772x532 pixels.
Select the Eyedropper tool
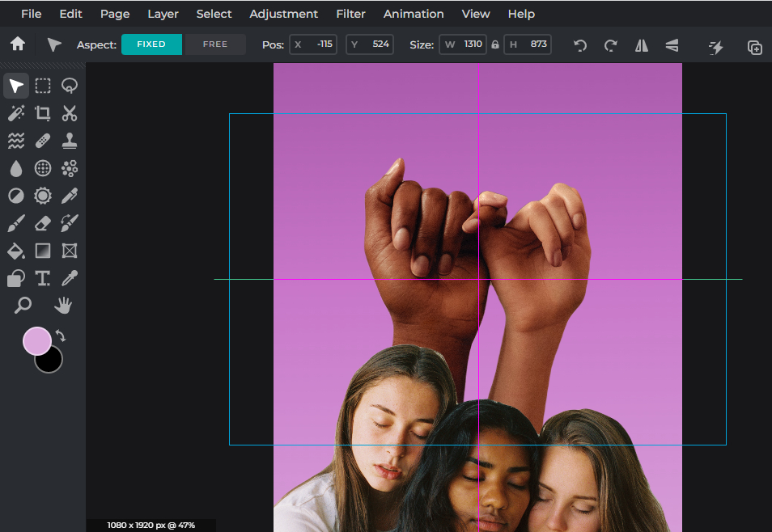click(69, 278)
